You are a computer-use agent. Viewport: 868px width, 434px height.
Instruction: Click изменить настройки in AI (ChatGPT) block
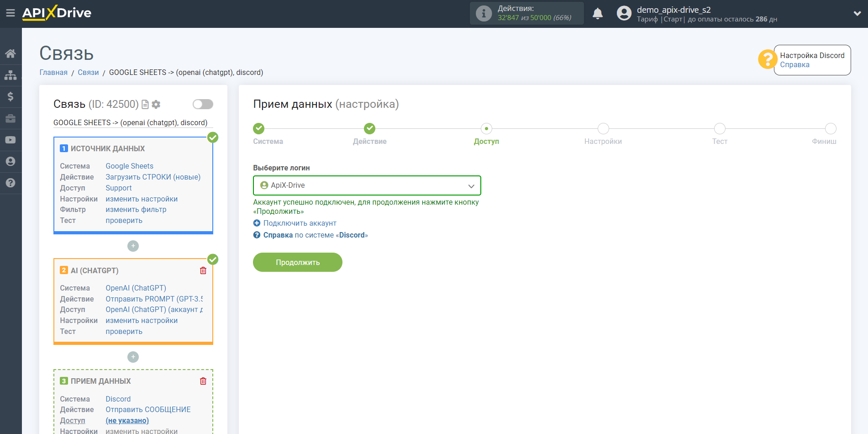click(142, 321)
